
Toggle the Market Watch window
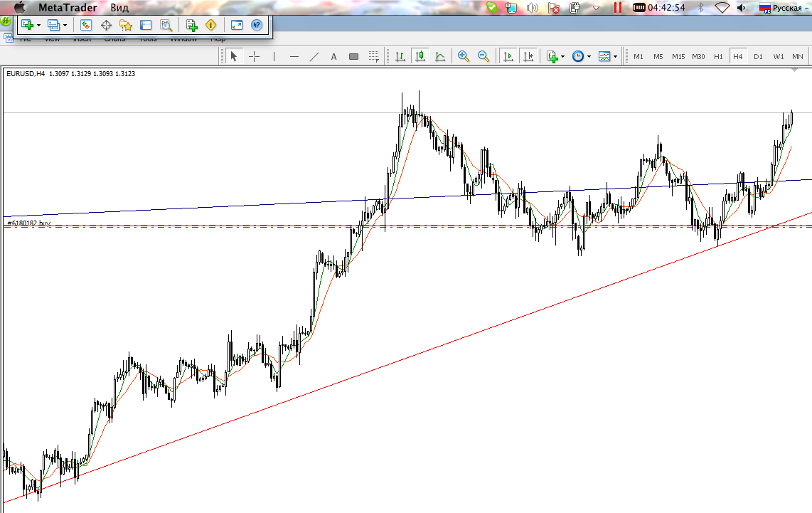click(x=86, y=25)
